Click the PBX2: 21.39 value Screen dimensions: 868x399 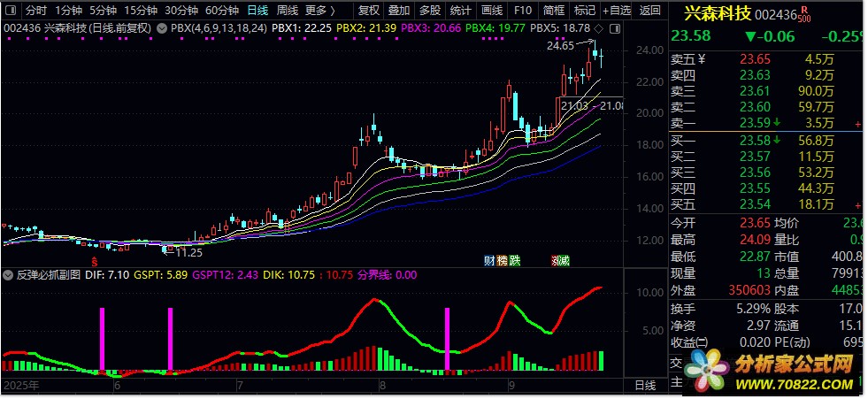[x=366, y=27]
